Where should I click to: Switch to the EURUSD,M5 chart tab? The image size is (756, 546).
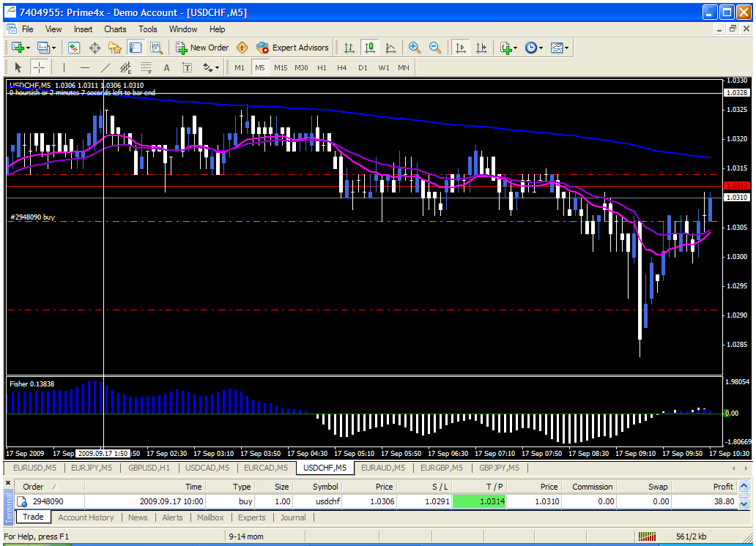click(x=34, y=468)
